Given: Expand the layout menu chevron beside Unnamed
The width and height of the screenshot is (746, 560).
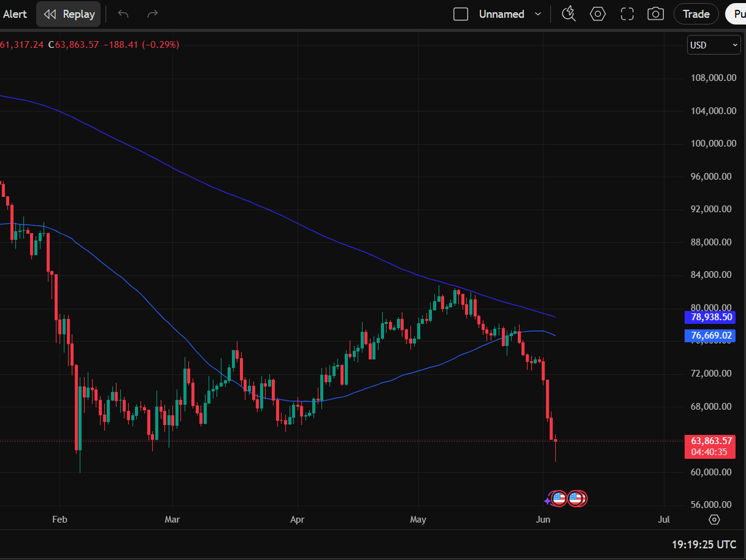Looking at the screenshot, I should pos(538,14).
